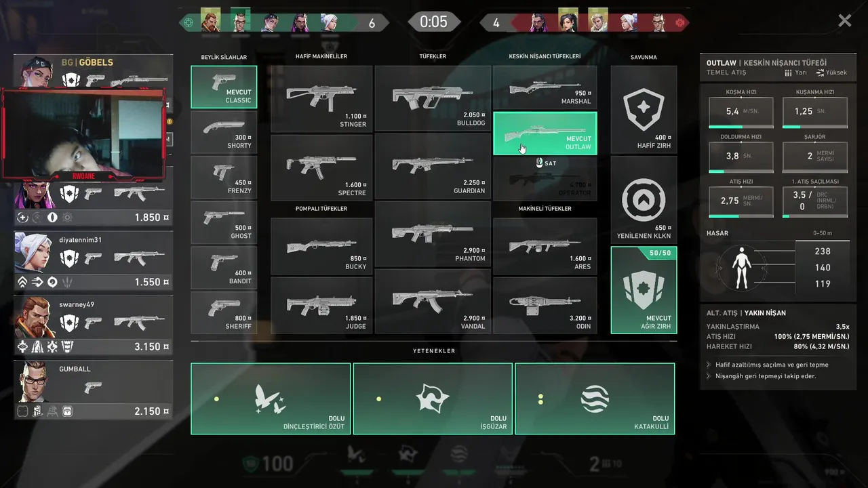The image size is (868, 488).
Task: Click swarney49's first ability icon
Action: [x=22, y=346]
